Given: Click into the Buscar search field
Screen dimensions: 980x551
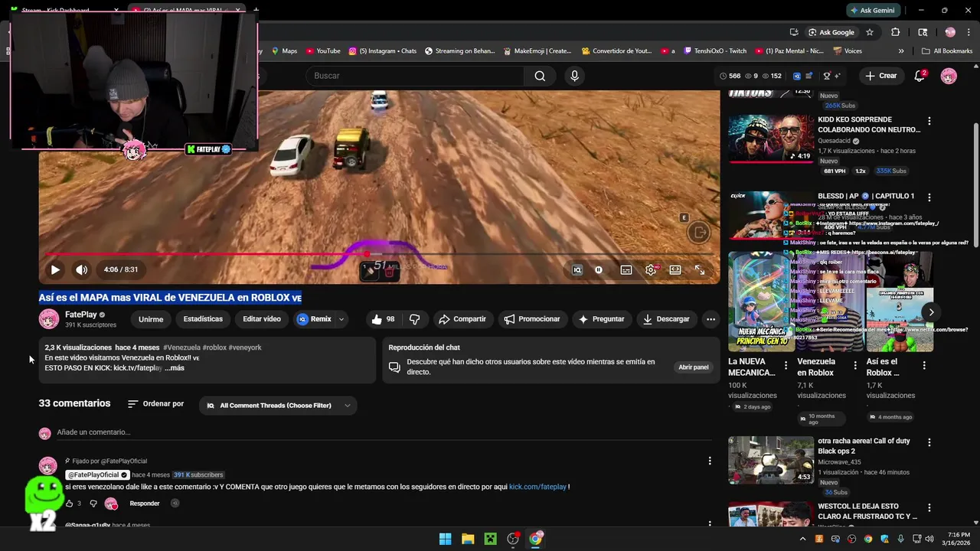Looking at the screenshot, I should coord(416,76).
